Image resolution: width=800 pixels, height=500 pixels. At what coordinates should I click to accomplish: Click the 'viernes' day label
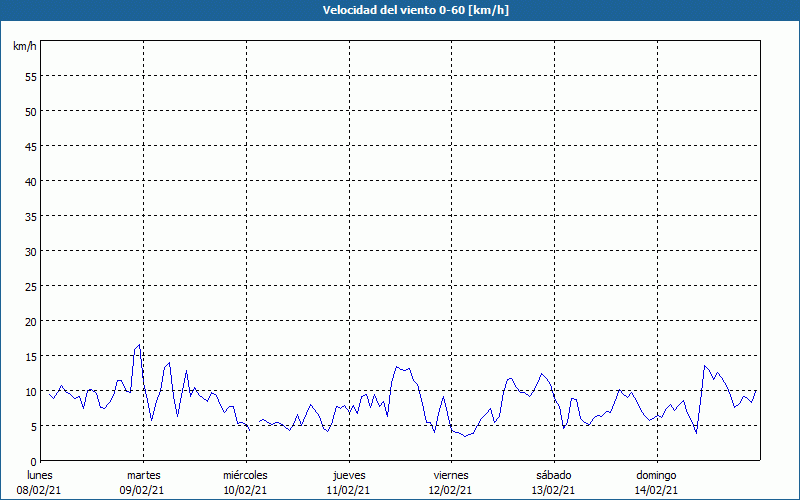[x=451, y=476]
